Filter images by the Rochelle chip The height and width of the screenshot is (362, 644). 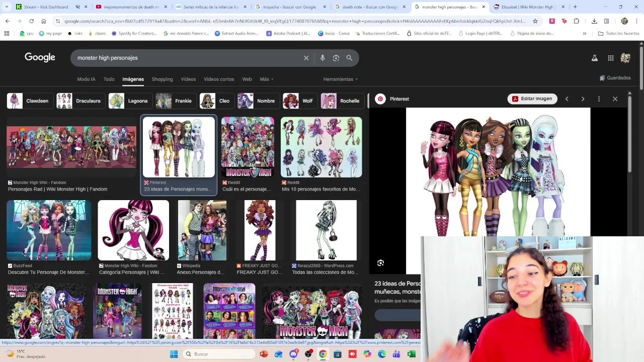pyautogui.click(x=342, y=101)
